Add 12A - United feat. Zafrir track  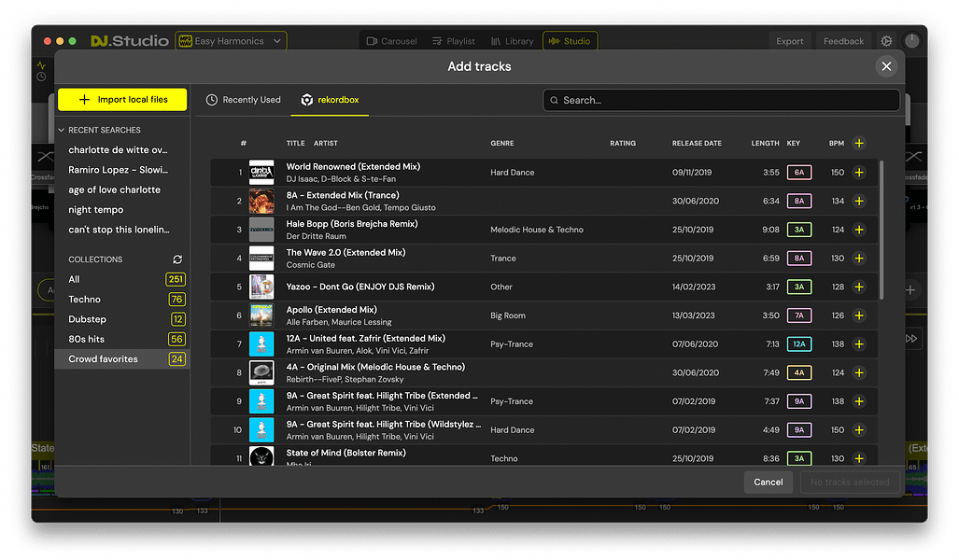[859, 344]
